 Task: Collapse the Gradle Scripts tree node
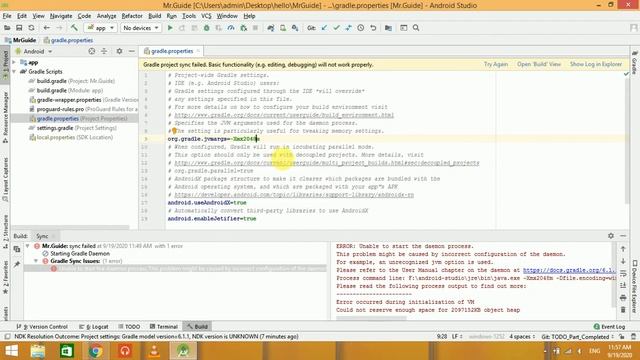(14, 71)
